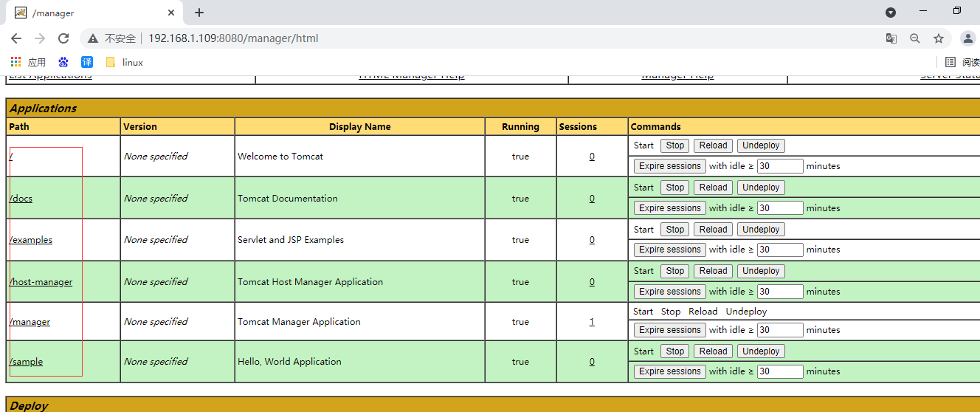Open the /docs path link
Viewport: 980px width, 412px height.
[x=21, y=199]
